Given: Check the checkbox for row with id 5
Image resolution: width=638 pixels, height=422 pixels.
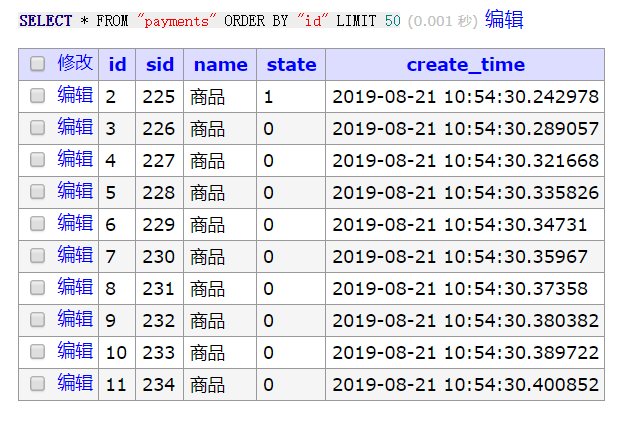Looking at the screenshot, I should click(37, 192).
